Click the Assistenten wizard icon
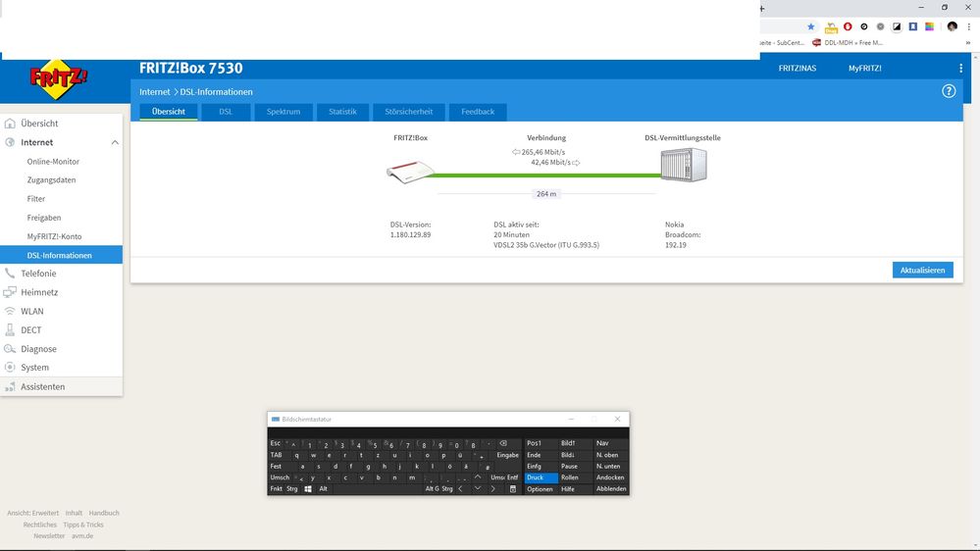980x551 pixels. [x=10, y=386]
